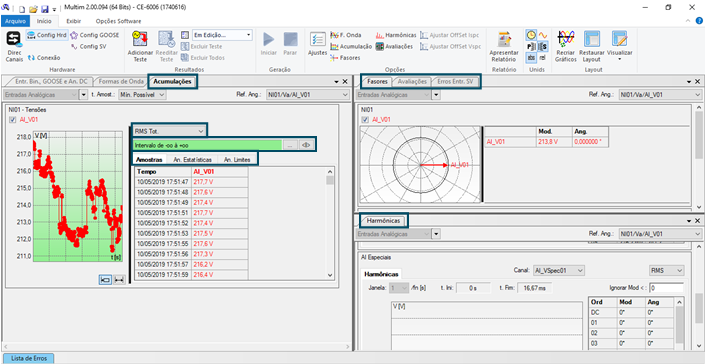Image resolution: width=705 pixels, height=364 pixels.
Task: Open the RMS Tot. dropdown
Action: (169, 131)
